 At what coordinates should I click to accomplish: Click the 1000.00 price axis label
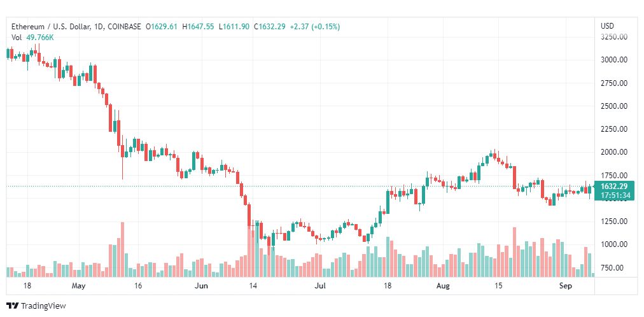click(x=615, y=244)
